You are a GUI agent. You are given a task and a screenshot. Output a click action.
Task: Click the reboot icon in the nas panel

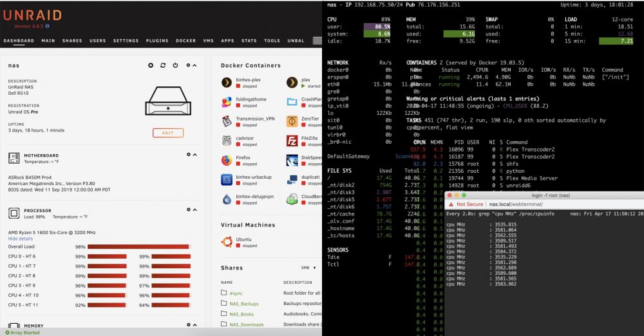coord(163,65)
